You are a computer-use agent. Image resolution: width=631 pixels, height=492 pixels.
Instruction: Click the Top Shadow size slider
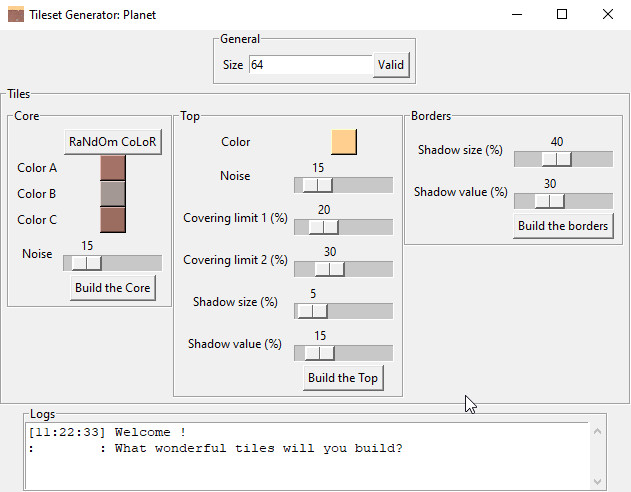point(343,311)
